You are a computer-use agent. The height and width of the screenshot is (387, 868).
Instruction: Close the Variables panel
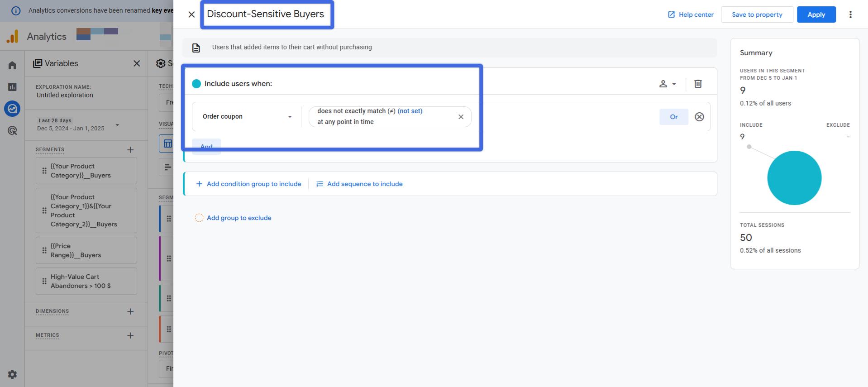tap(137, 63)
